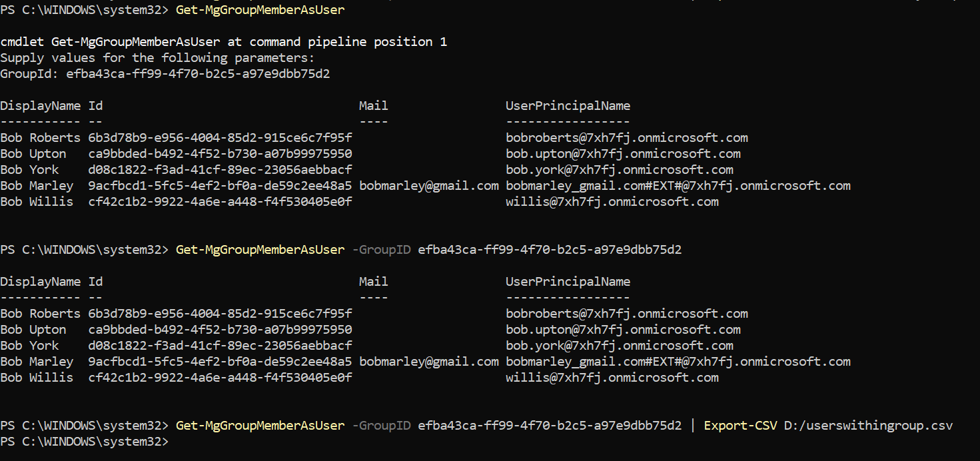Screen dimensions: 980x461
Task: Click bobmarley@gmail.com in the first table
Action: coord(428,186)
